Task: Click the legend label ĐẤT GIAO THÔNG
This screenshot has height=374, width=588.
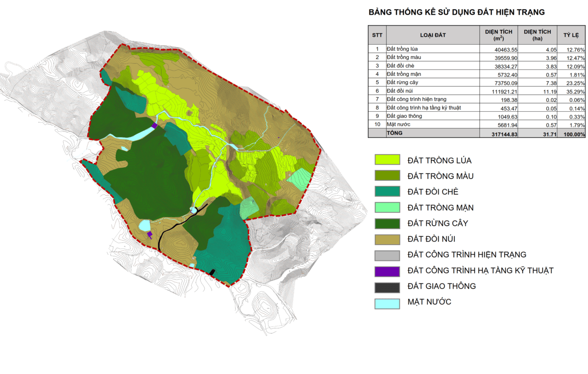Action: click(x=441, y=286)
